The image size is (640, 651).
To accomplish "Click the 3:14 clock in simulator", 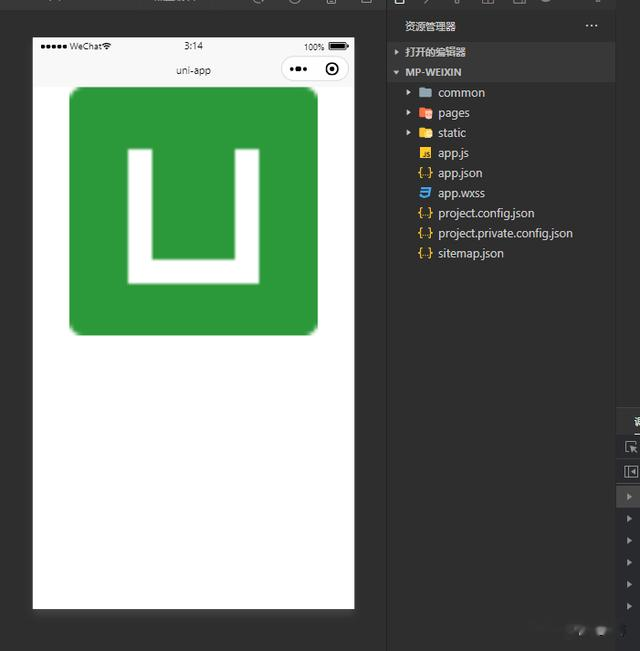I will point(193,46).
